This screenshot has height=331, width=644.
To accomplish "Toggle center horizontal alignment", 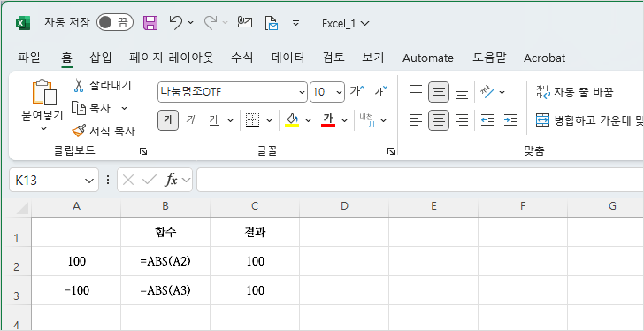I will click(439, 120).
